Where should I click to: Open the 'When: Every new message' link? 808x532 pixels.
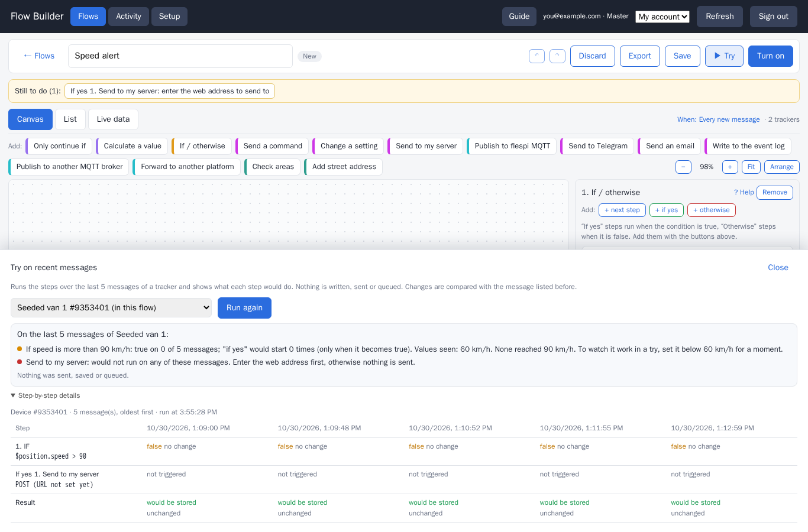pyautogui.click(x=719, y=119)
